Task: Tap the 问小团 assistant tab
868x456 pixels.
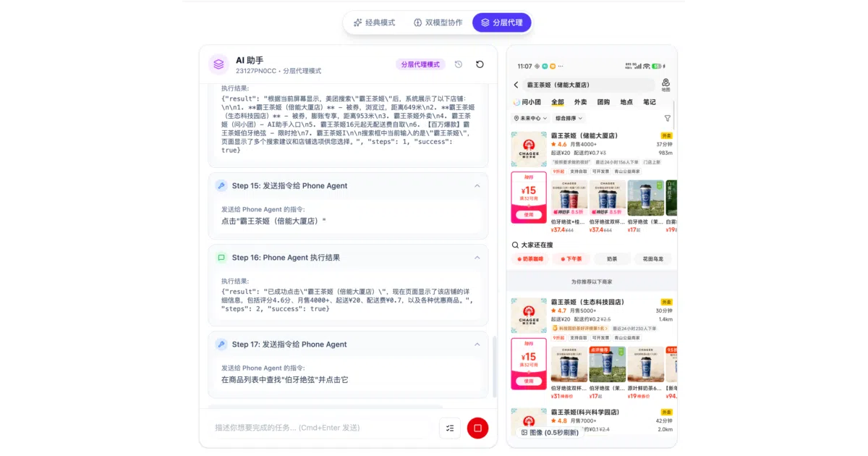Action: tap(527, 102)
